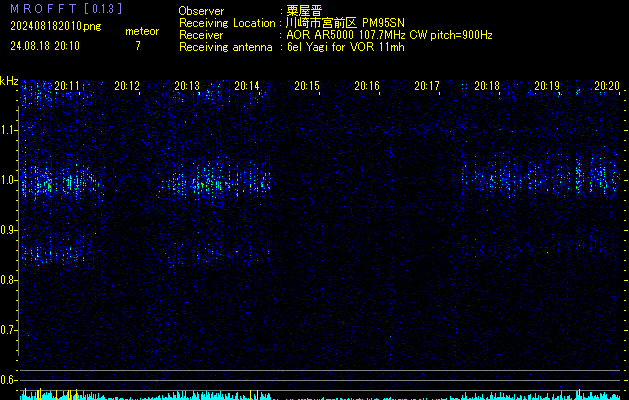Pick the 20:17 time marker
Viewport: 629px width, 400px height.
(427, 87)
